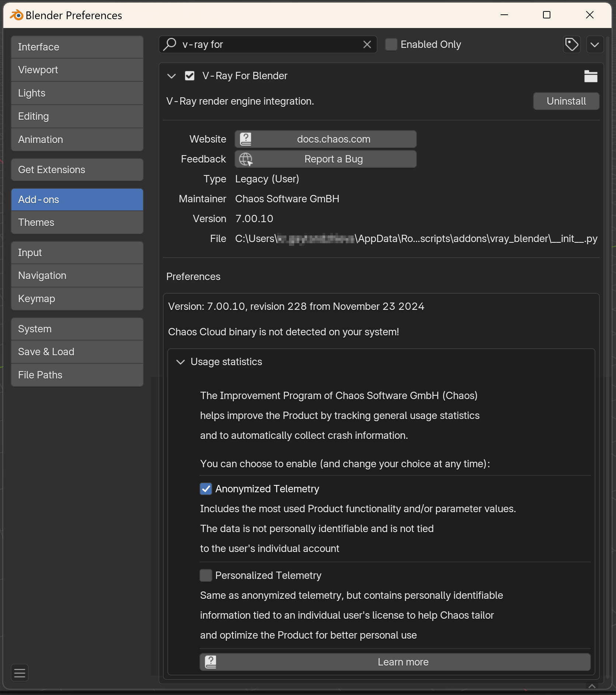Uncheck Anonymized Telemetry

[x=206, y=489]
